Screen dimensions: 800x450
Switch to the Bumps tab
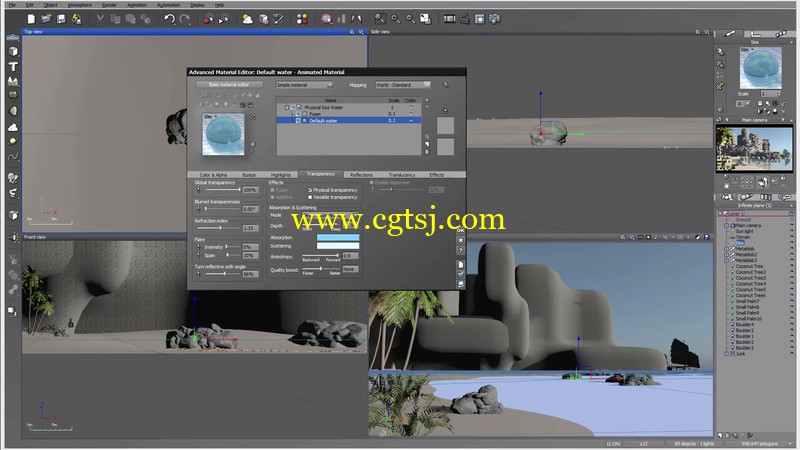(x=249, y=174)
